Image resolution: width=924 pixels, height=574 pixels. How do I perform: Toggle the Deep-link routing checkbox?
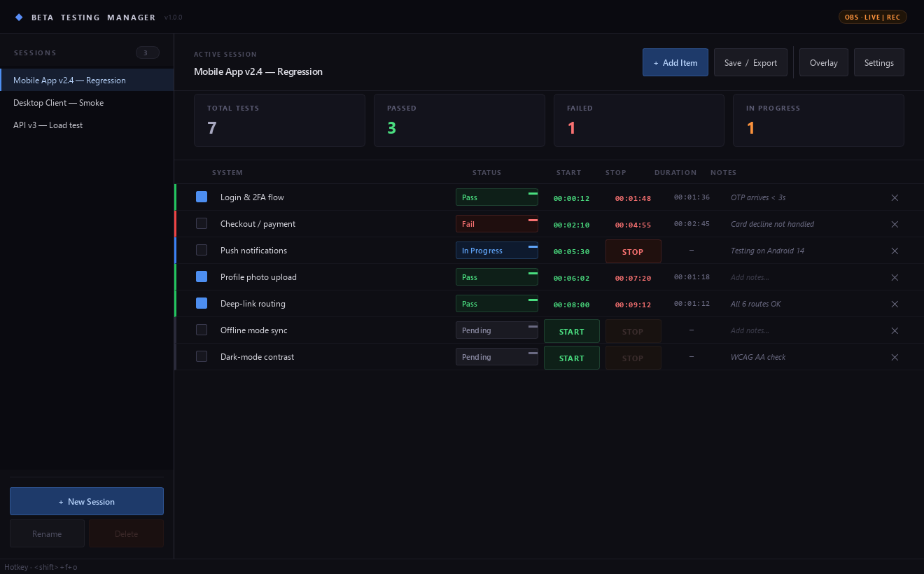pos(202,304)
